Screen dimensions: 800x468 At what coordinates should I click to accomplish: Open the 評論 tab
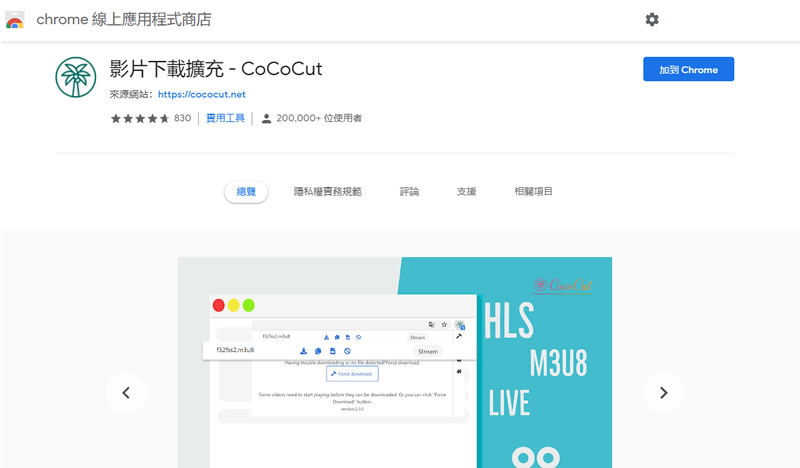click(409, 191)
